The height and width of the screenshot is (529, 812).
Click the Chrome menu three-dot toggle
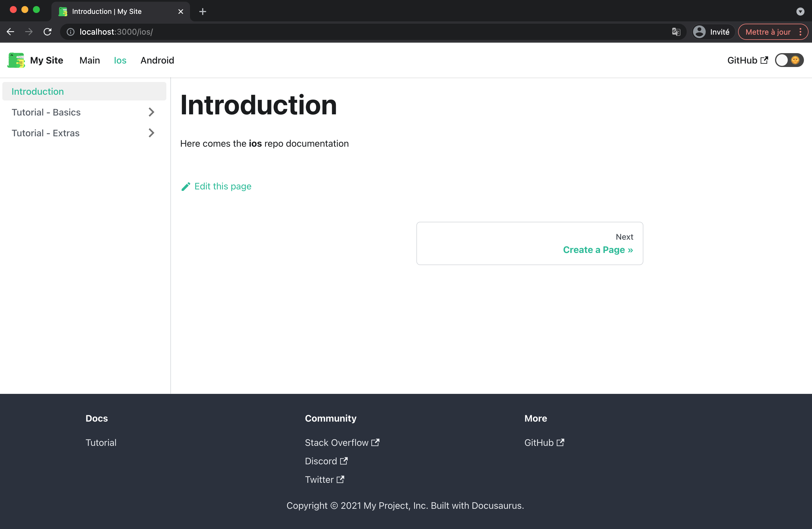coord(801,32)
